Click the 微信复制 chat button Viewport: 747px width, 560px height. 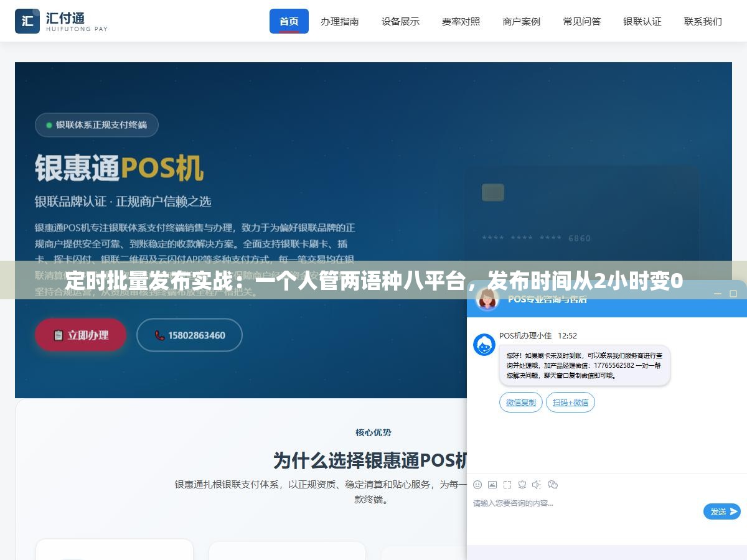click(x=521, y=403)
